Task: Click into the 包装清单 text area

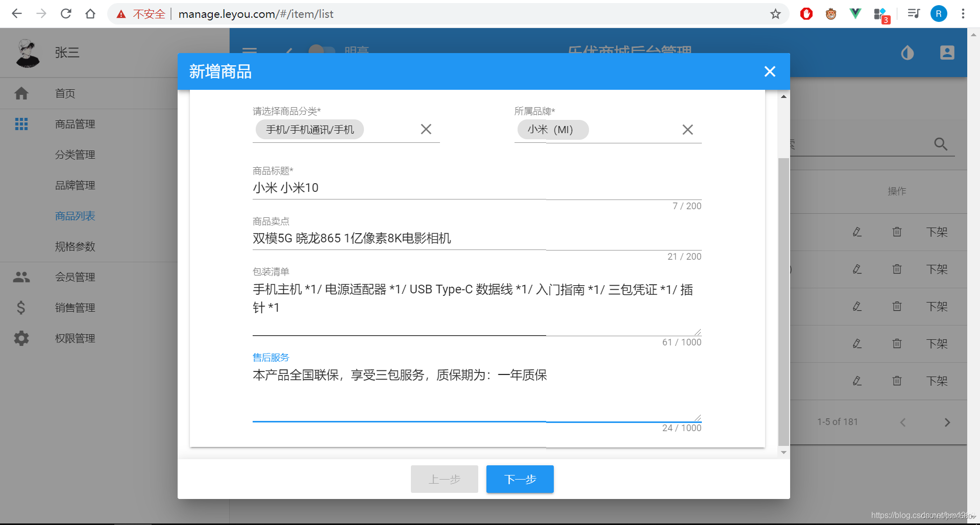Action: point(477,307)
